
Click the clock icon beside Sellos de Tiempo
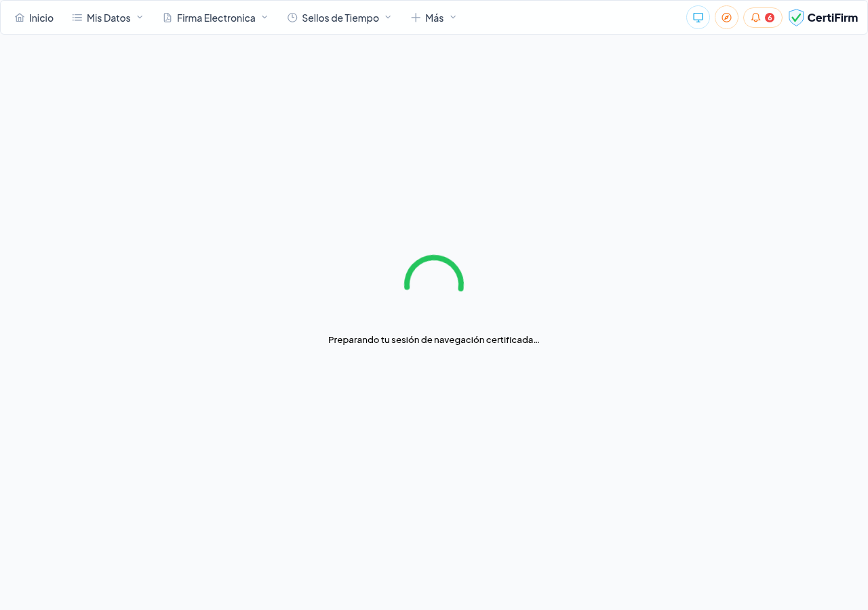pyautogui.click(x=292, y=17)
